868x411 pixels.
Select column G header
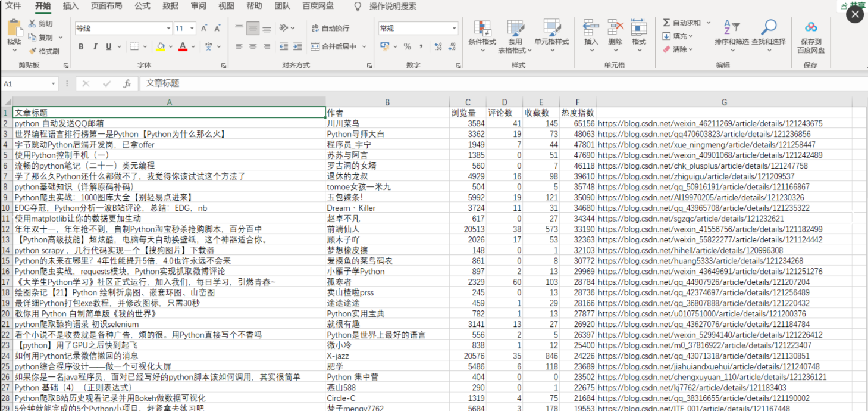725,102
